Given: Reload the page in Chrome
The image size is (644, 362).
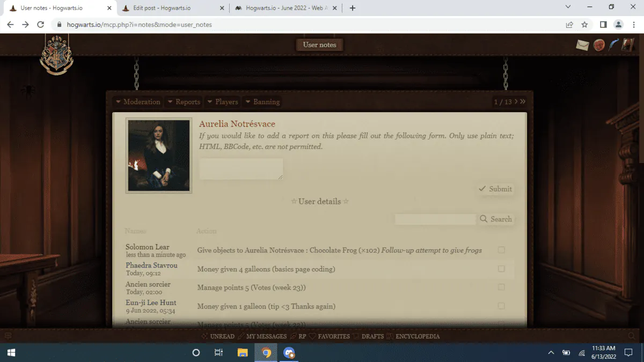Looking at the screenshot, I should pos(40,25).
